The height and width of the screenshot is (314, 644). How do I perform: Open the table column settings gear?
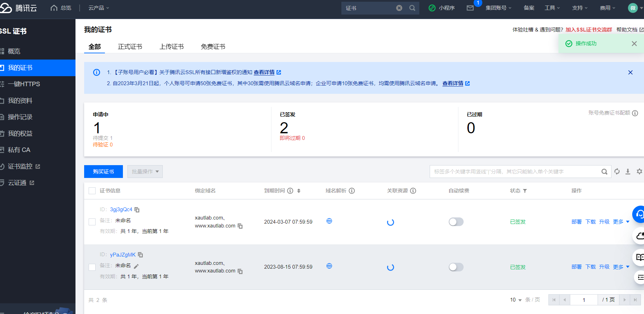[639, 171]
